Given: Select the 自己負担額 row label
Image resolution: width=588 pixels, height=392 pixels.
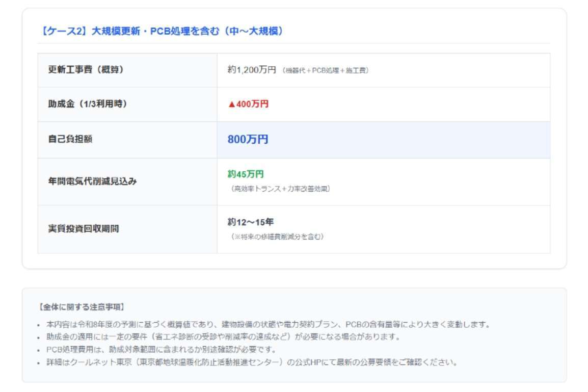Looking at the screenshot, I should (x=70, y=139).
